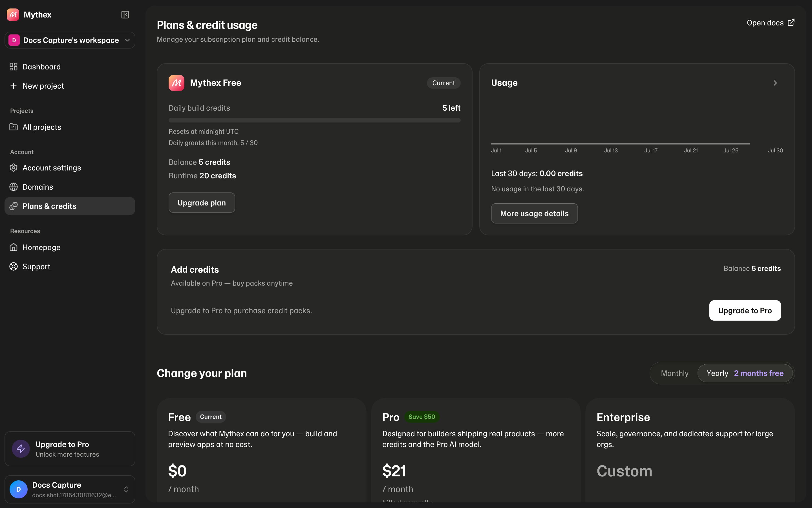Click the Free plan '$0' price

coord(177,471)
